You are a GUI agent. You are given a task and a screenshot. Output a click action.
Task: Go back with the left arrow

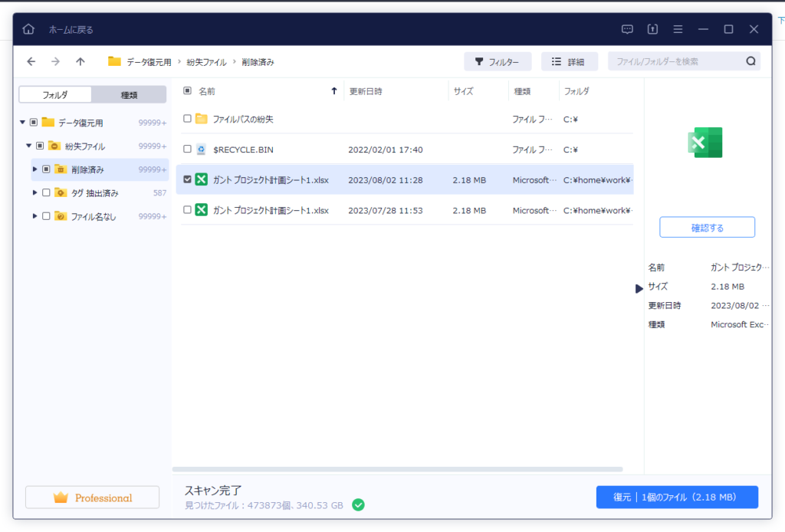click(31, 61)
